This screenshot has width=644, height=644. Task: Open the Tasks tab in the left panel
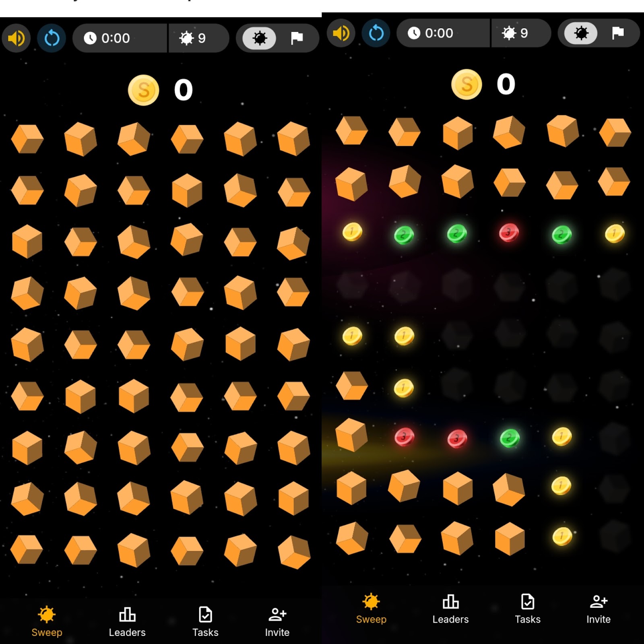coord(205,622)
